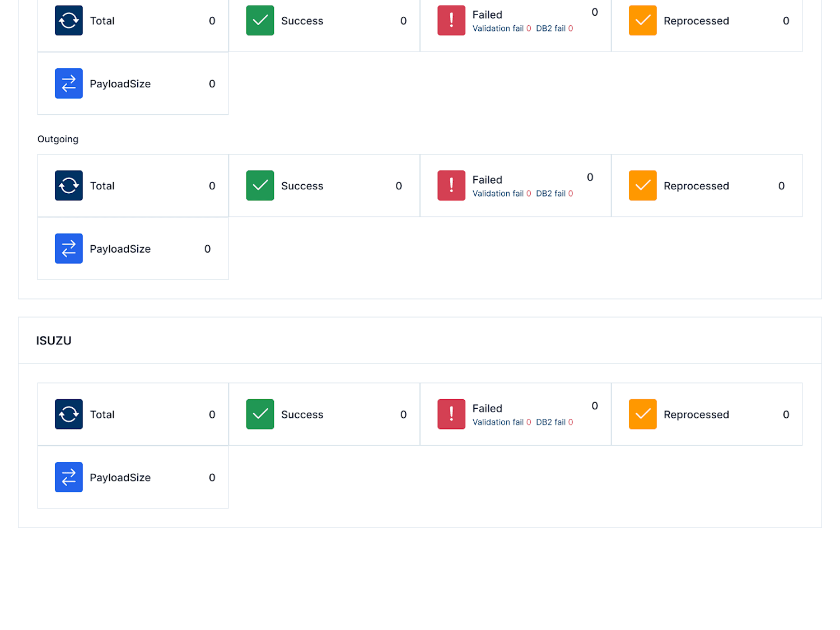Click the 'Failed' label in section above Outgoing
Viewport: 840px width, 630px height.
pyautogui.click(x=487, y=15)
